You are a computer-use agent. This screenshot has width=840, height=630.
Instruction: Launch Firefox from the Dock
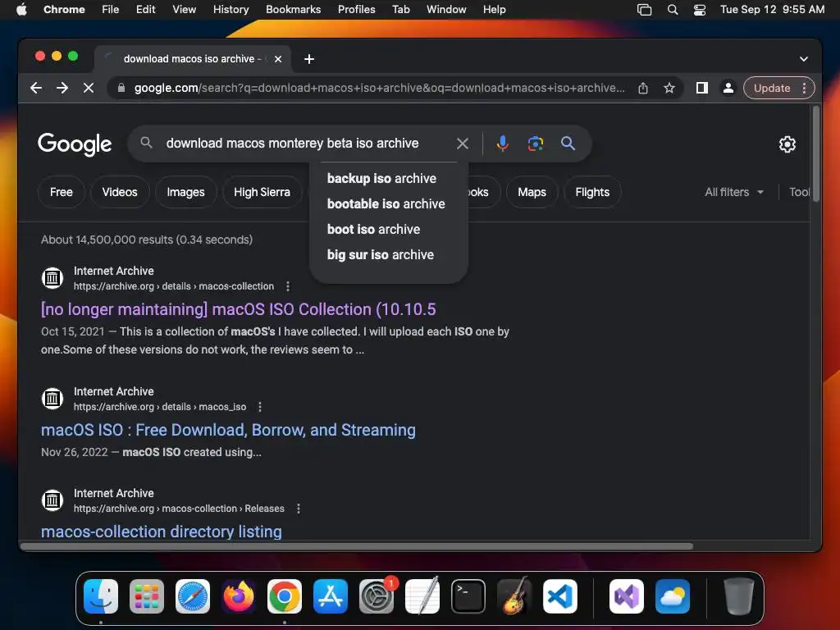pyautogui.click(x=239, y=596)
